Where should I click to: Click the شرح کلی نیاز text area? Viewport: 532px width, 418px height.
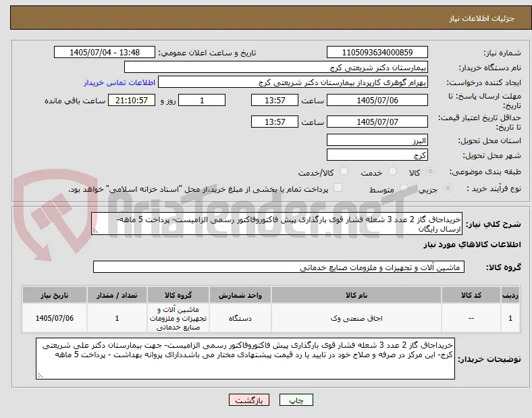pyautogui.click(x=277, y=224)
